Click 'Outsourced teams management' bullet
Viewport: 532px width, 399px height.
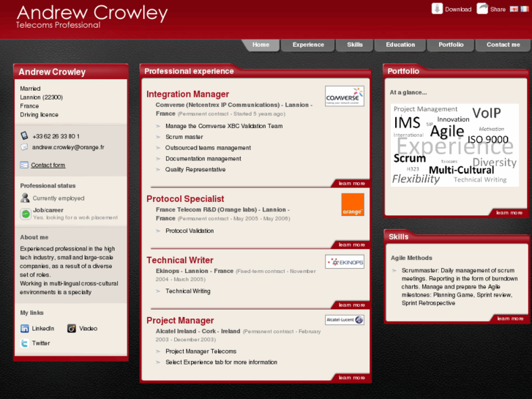(x=208, y=148)
